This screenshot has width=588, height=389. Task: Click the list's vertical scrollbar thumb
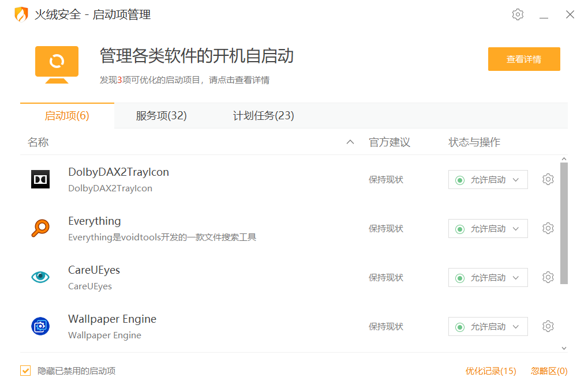point(564,223)
